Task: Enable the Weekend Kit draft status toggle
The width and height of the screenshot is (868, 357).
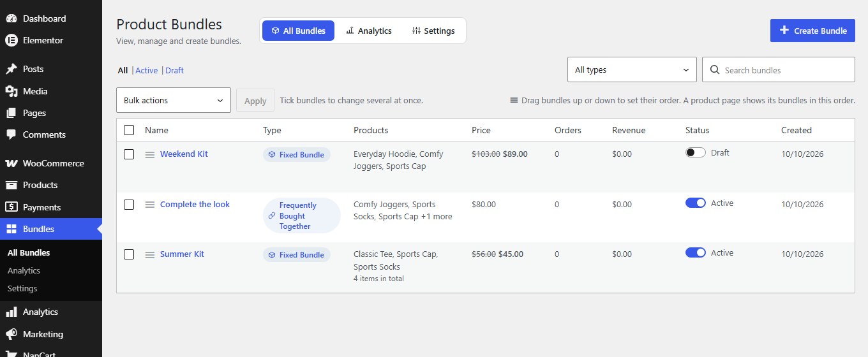Action: pos(696,152)
